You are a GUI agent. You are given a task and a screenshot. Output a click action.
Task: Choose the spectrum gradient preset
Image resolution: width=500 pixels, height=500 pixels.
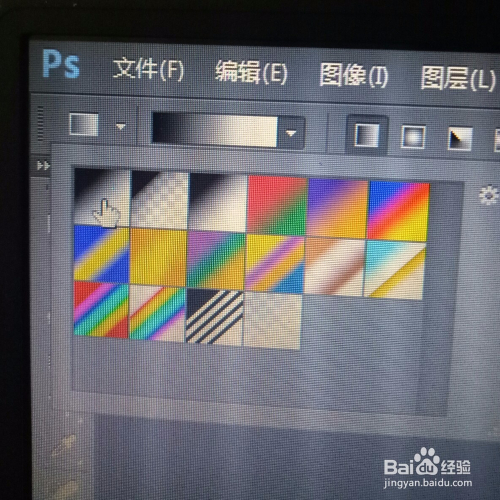pos(101,310)
